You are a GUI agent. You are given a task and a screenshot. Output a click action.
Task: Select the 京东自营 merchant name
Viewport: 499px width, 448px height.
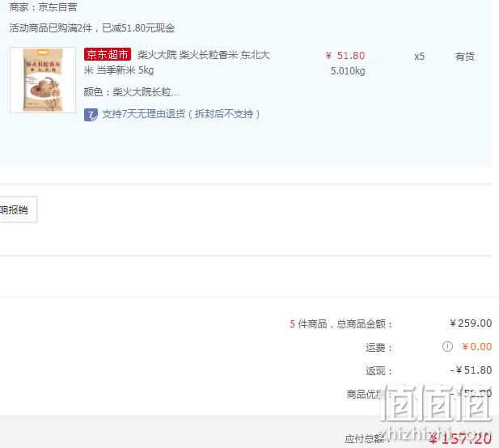coord(57,7)
